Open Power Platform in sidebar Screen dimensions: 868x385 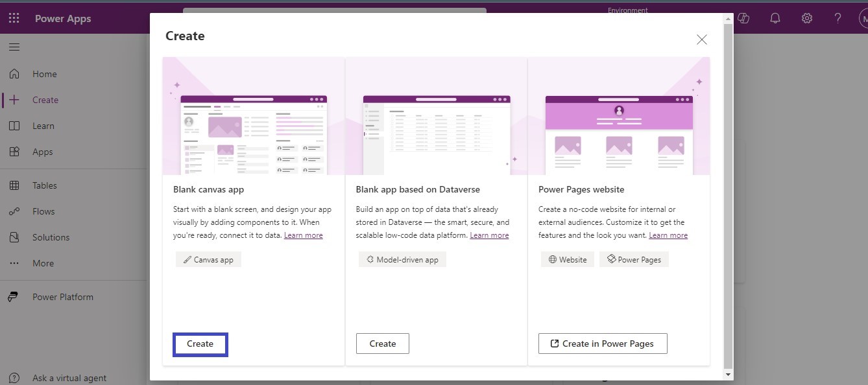pos(62,297)
